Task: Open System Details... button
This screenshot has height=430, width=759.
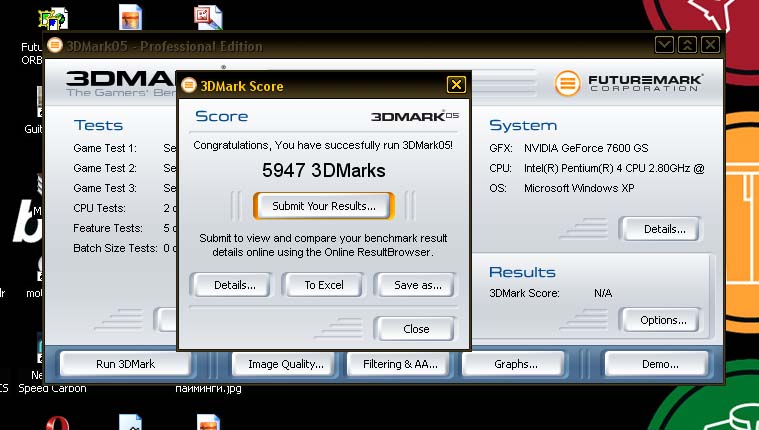Action: pos(664,229)
